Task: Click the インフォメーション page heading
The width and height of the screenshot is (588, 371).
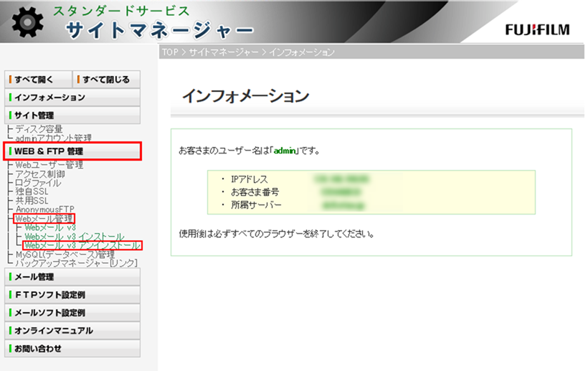Action: click(x=246, y=96)
